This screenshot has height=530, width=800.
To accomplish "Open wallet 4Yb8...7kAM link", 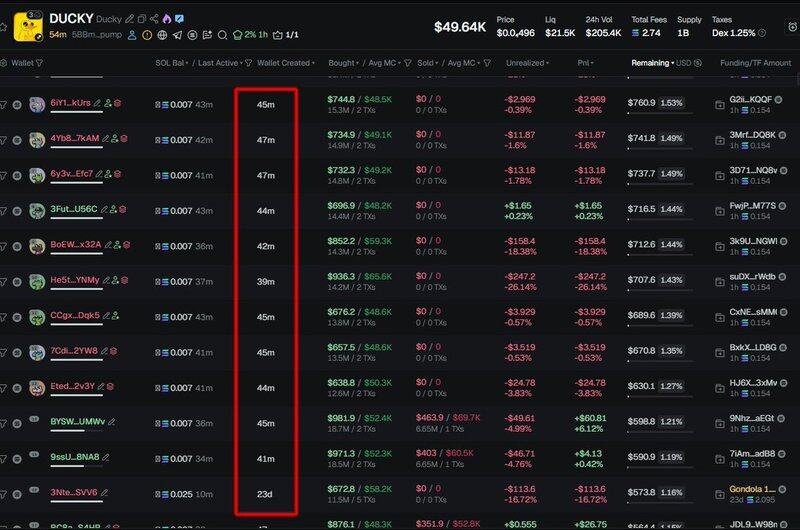I will (x=75, y=139).
